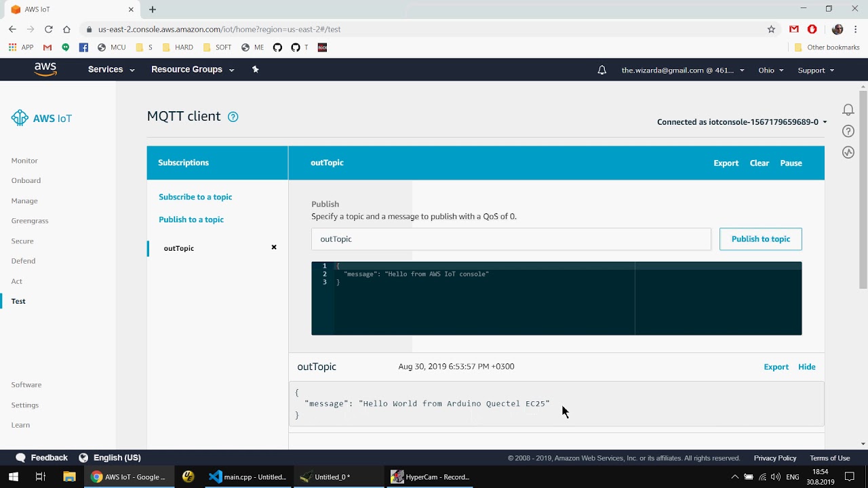The height and width of the screenshot is (488, 868).
Task: Expand the Connected as iotconsole dropdown
Action: click(742, 122)
